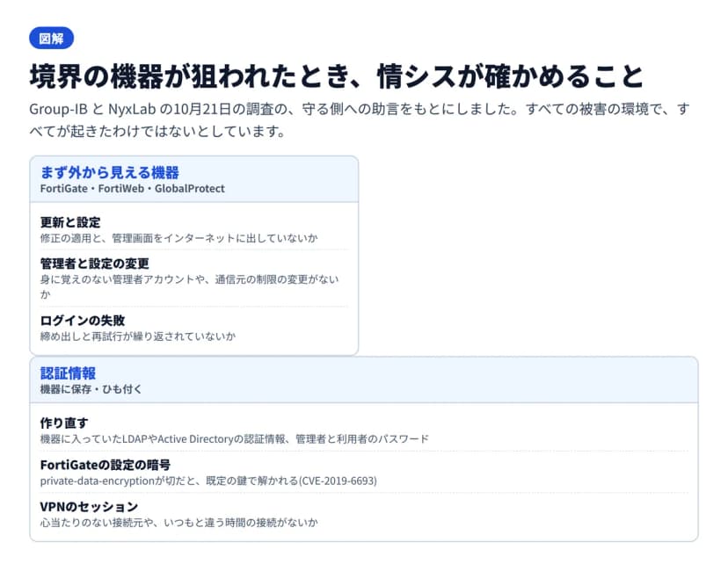Select the line 修正の適用と、管理画面をインターネットに出していないか
Viewport: 728px width, 564px height.
click(178, 238)
